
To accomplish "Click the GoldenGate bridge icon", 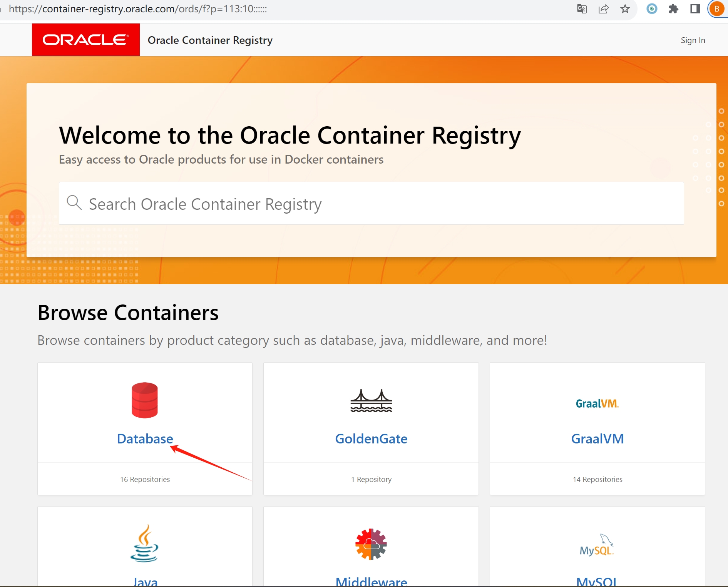I will pos(371,400).
